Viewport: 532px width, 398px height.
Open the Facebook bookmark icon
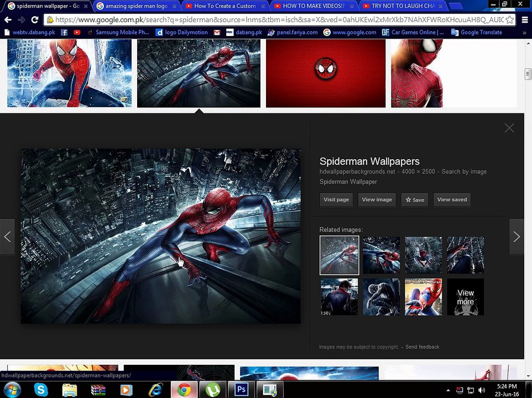click(x=64, y=33)
